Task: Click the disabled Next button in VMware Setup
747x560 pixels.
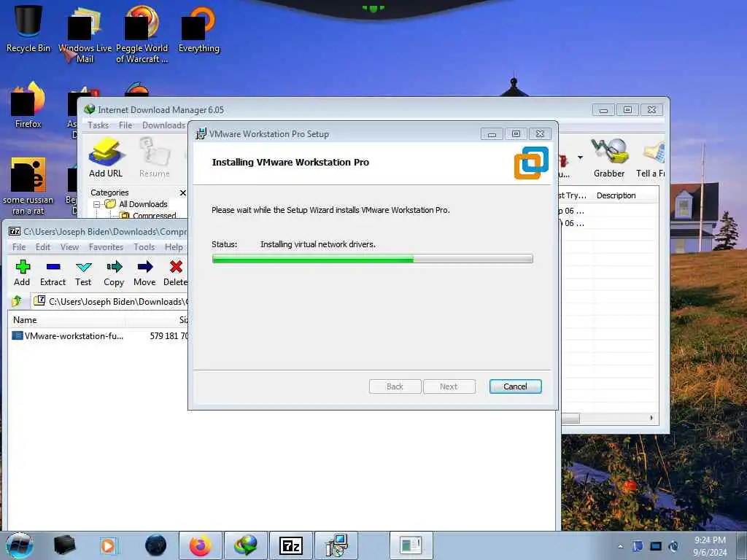Action: 449,386
